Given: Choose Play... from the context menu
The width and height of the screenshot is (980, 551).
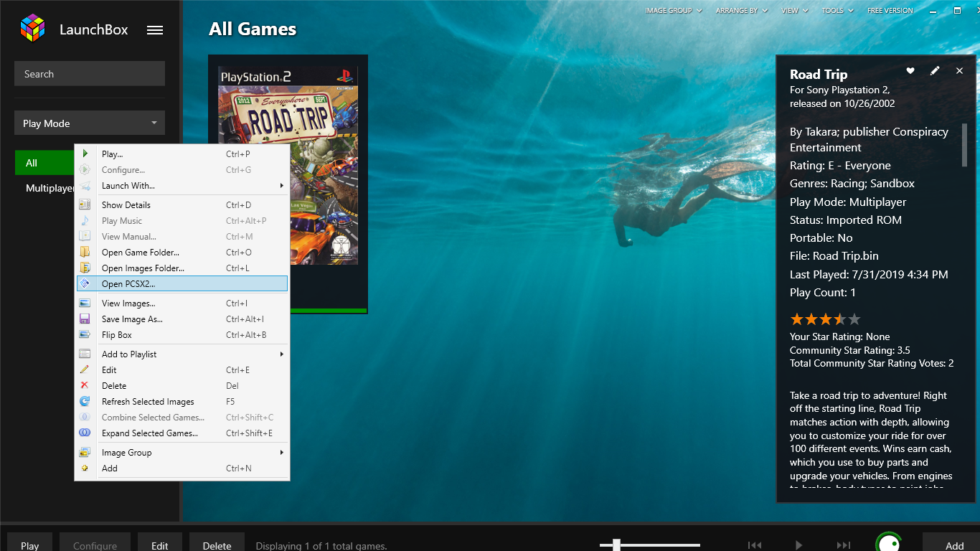Looking at the screenshot, I should tap(182, 154).
